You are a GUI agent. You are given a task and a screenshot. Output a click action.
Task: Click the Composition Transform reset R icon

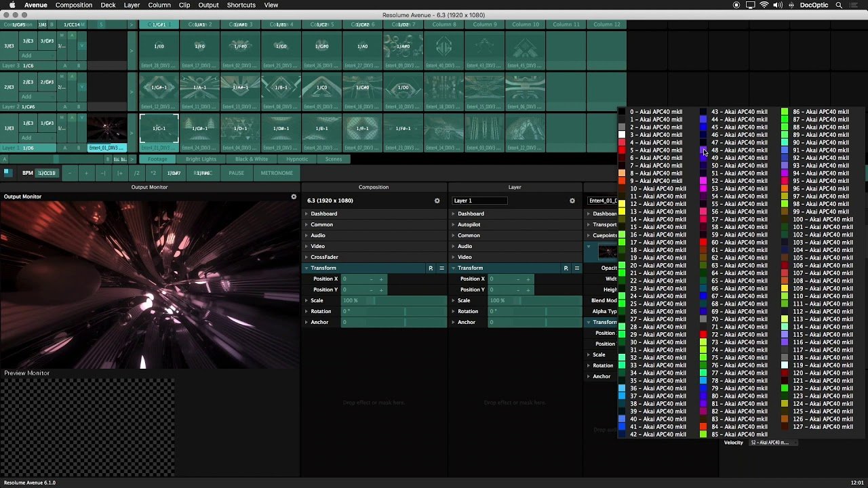(x=430, y=268)
